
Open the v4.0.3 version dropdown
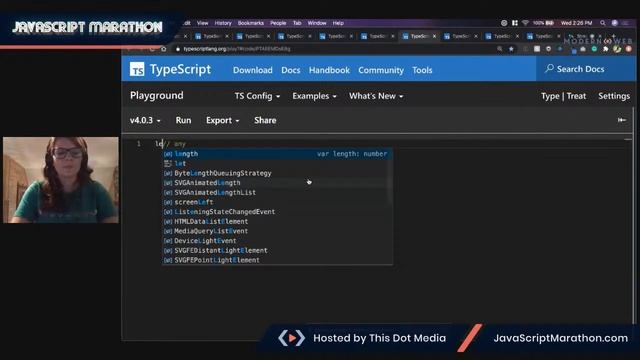click(x=145, y=120)
